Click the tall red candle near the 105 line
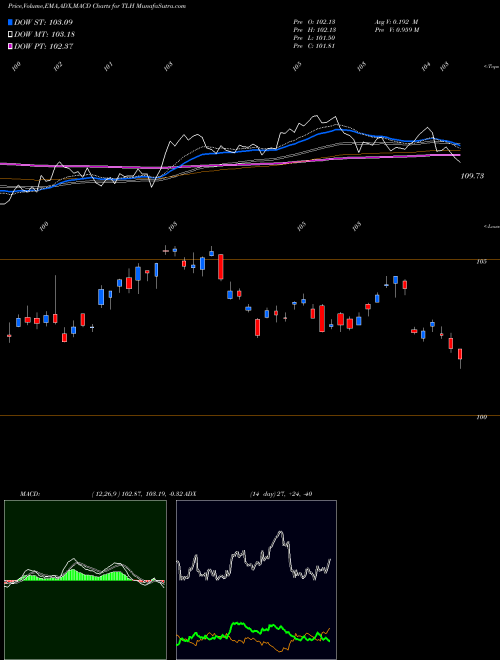Screen dimensions: 500x660 tap(221, 267)
